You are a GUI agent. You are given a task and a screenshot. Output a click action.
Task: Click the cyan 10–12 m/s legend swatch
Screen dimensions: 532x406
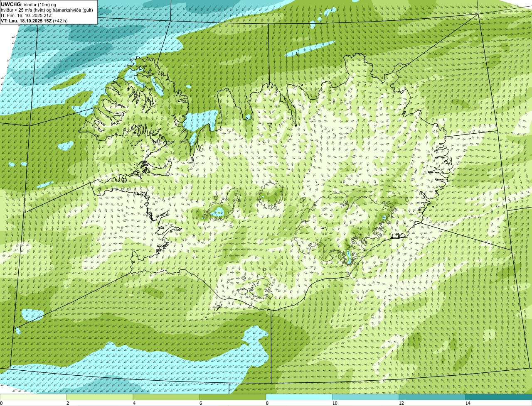point(366,397)
